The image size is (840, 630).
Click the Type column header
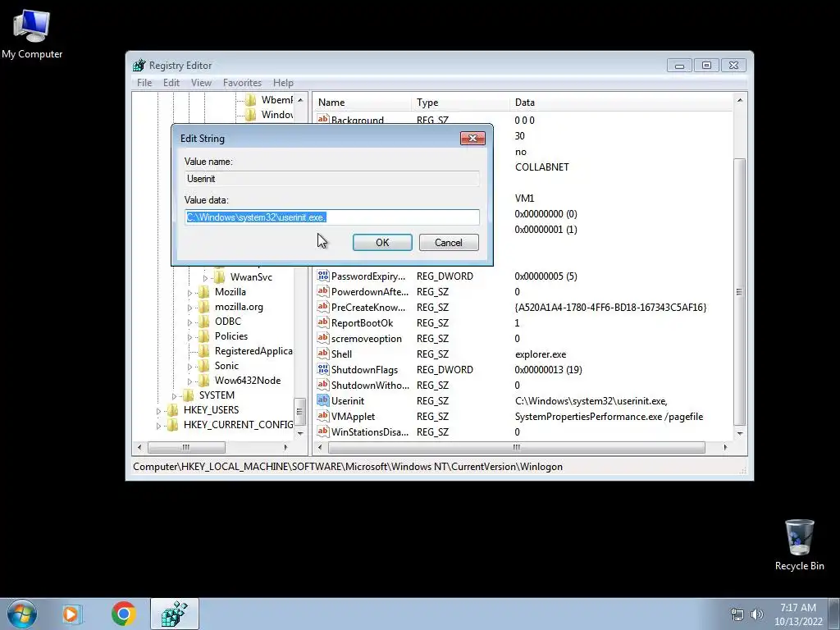[x=461, y=103]
